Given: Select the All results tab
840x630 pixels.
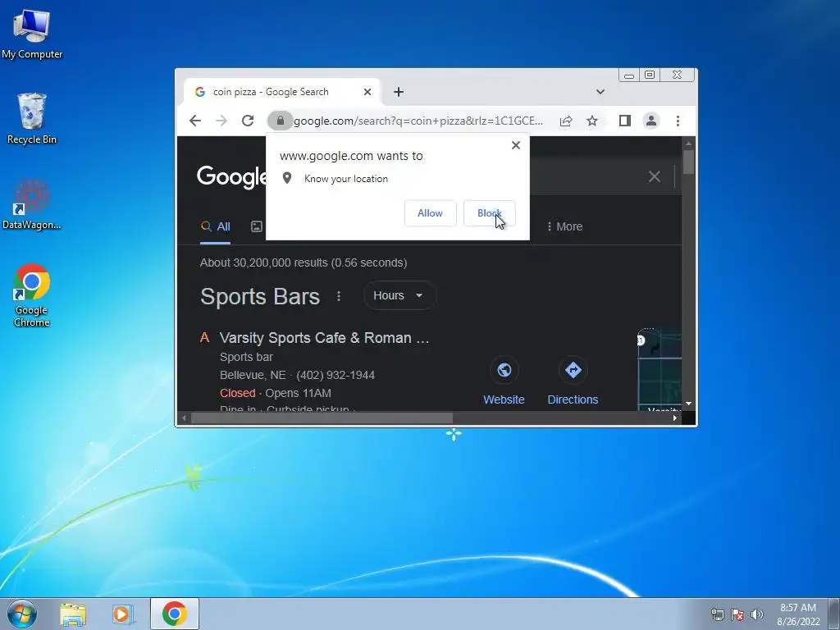Looking at the screenshot, I should tap(216, 226).
